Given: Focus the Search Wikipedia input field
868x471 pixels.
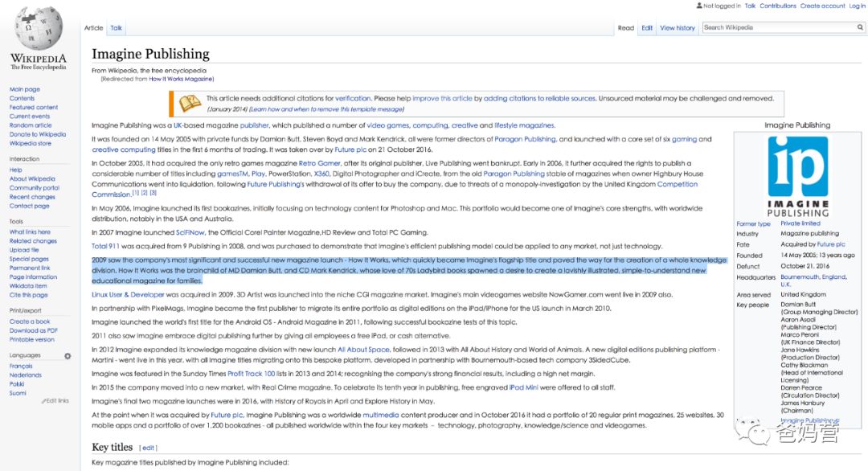Looking at the screenshot, I should click(779, 27).
